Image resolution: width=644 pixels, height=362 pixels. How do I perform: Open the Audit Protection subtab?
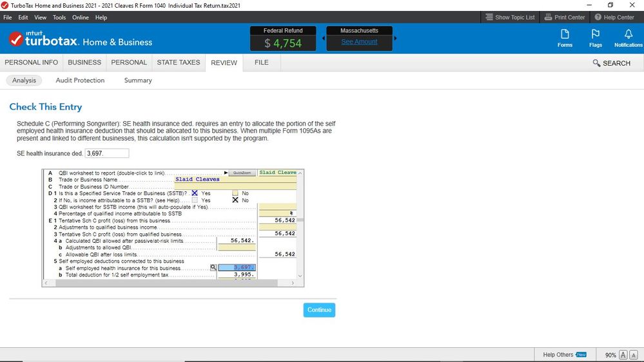[80, 81]
